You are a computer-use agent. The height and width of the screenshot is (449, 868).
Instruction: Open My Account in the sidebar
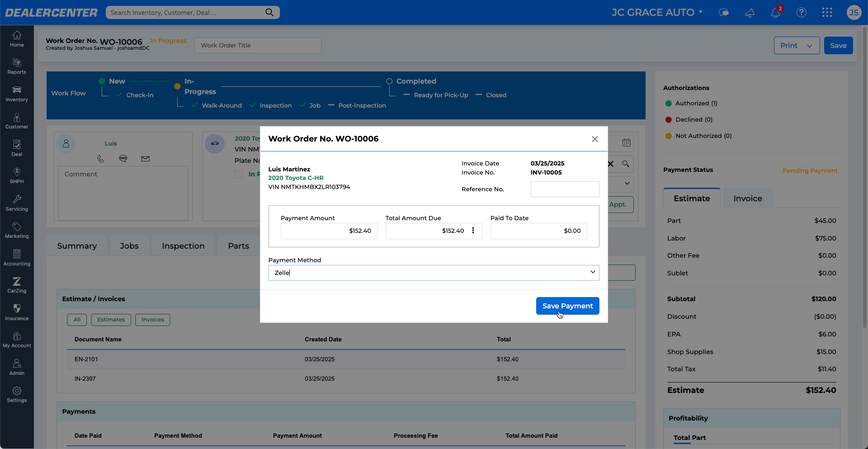pyautogui.click(x=17, y=340)
